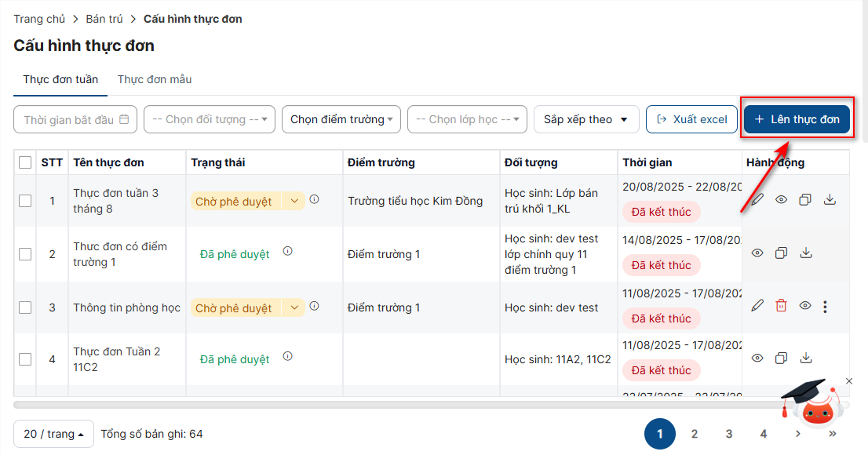
Task: Select the checkbox for Thông tin phòng học
Action: [25, 308]
